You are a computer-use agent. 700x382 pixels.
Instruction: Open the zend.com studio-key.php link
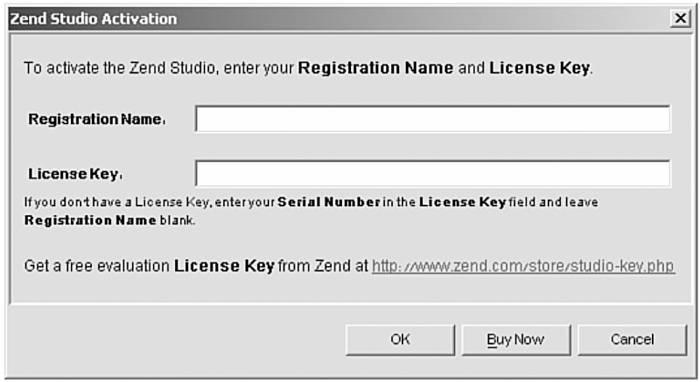523,266
